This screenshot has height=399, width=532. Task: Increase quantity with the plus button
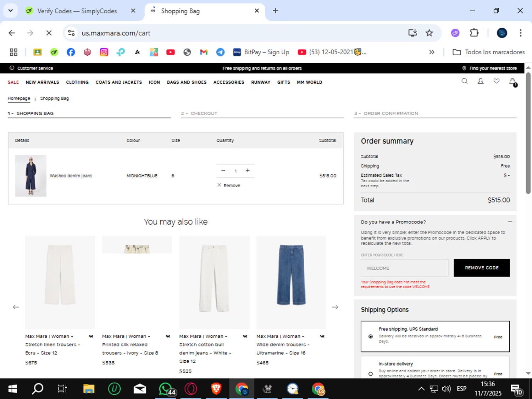(x=248, y=171)
